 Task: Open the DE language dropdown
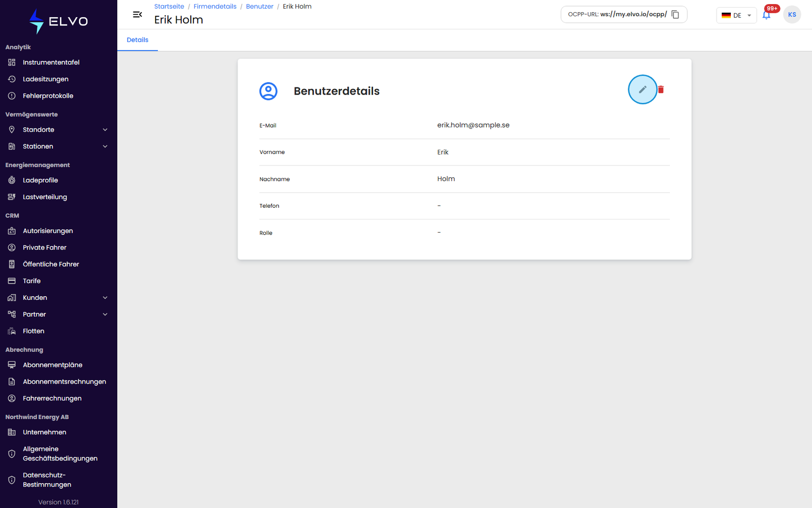pos(736,15)
